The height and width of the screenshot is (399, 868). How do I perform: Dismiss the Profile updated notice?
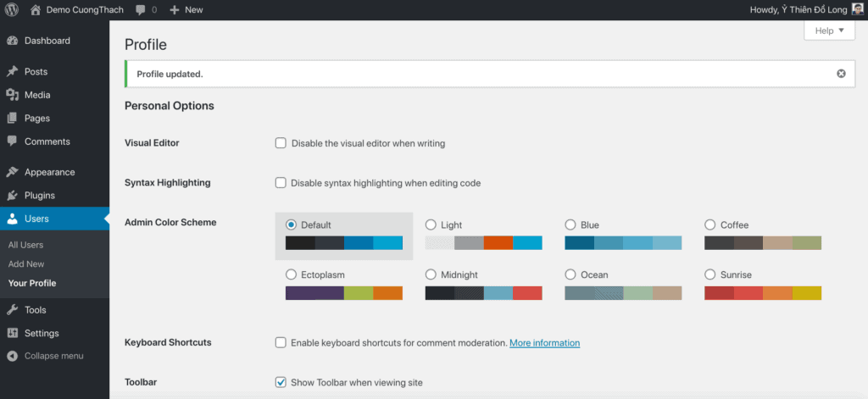841,74
